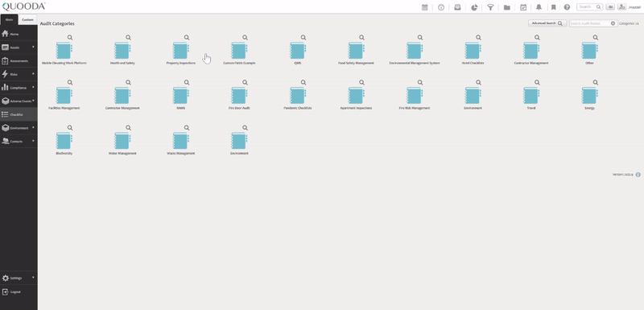
Task: Click the Advanced Search button
Action: [x=547, y=23]
